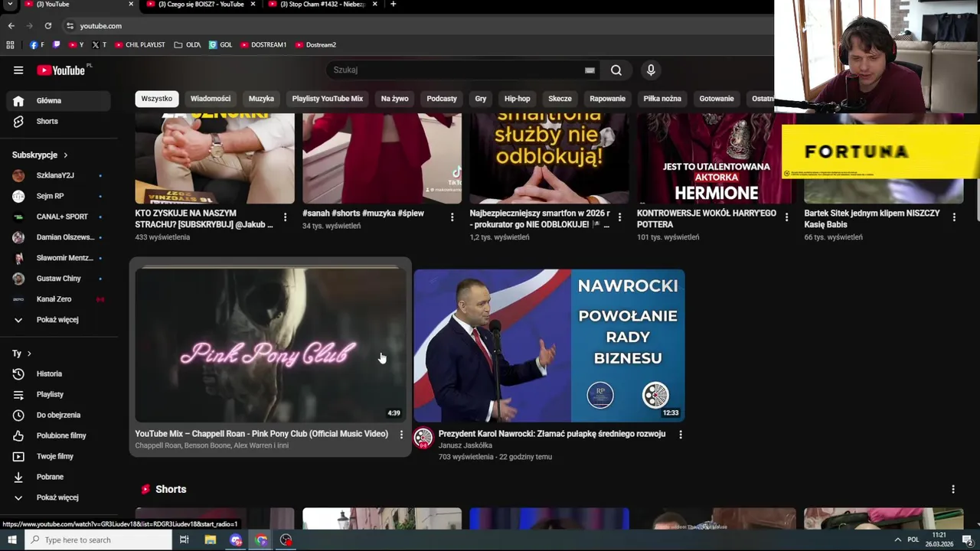Select the Playlisty YouTube Mix chip
Viewport: 980px width, 551px height.
point(327,99)
